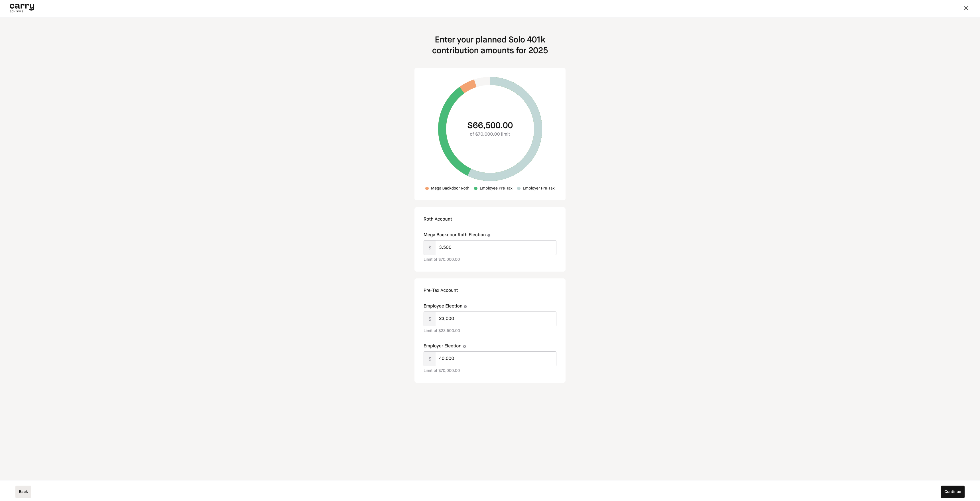Open info tooltip for Mega Backdoor Roth Election

pyautogui.click(x=489, y=235)
